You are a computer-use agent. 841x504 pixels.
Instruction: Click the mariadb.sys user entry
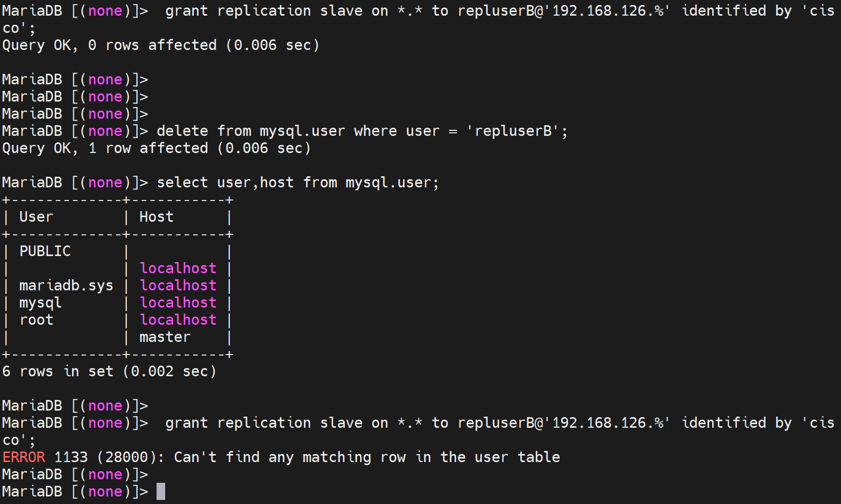(x=66, y=285)
